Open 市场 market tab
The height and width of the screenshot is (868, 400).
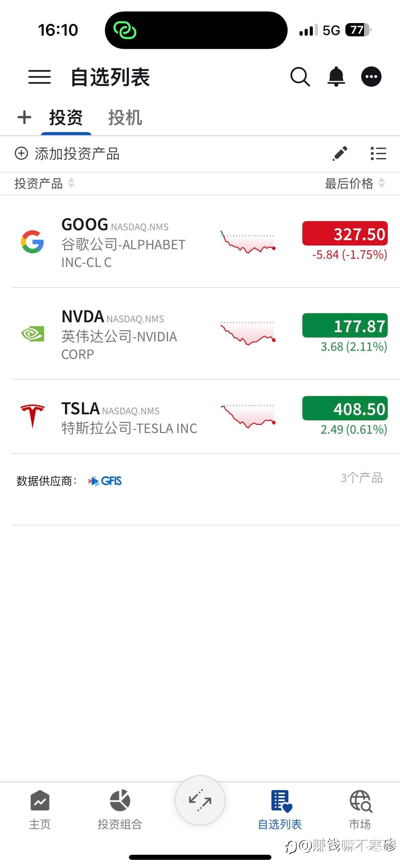[x=360, y=810]
